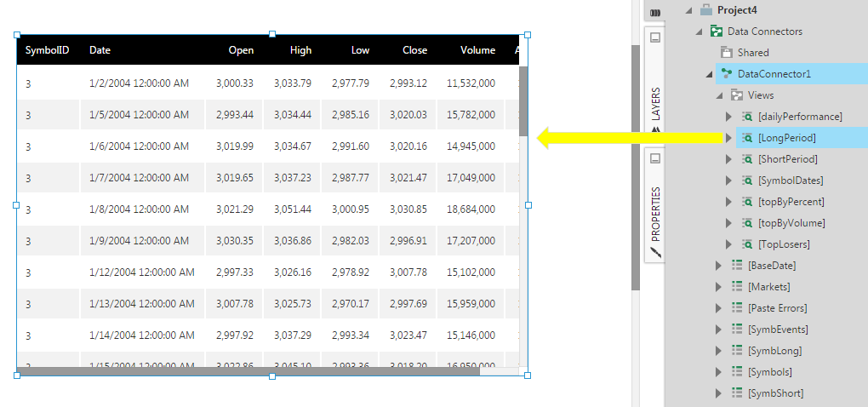868x407 pixels.
Task: Expand the Paste Errors table
Action: 718,308
